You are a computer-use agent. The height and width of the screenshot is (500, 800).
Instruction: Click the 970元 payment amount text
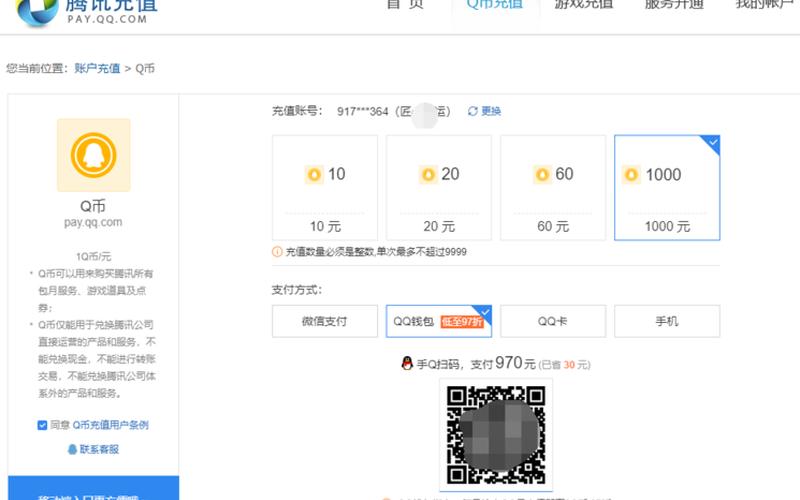point(515,363)
